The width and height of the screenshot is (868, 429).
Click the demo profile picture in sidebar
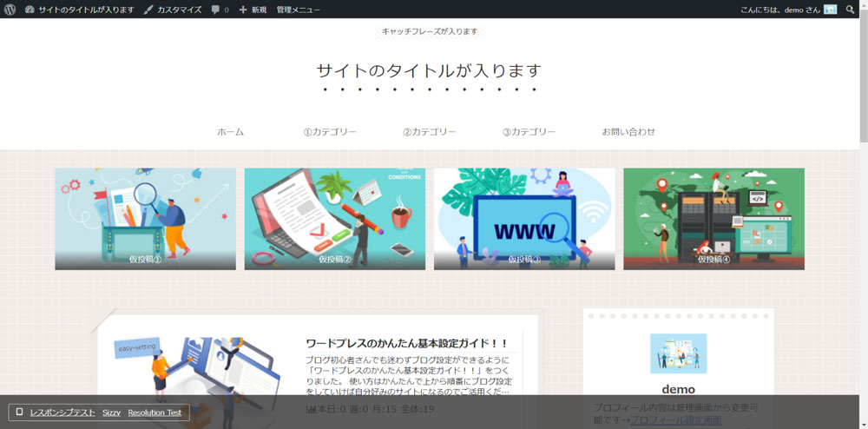click(x=678, y=353)
